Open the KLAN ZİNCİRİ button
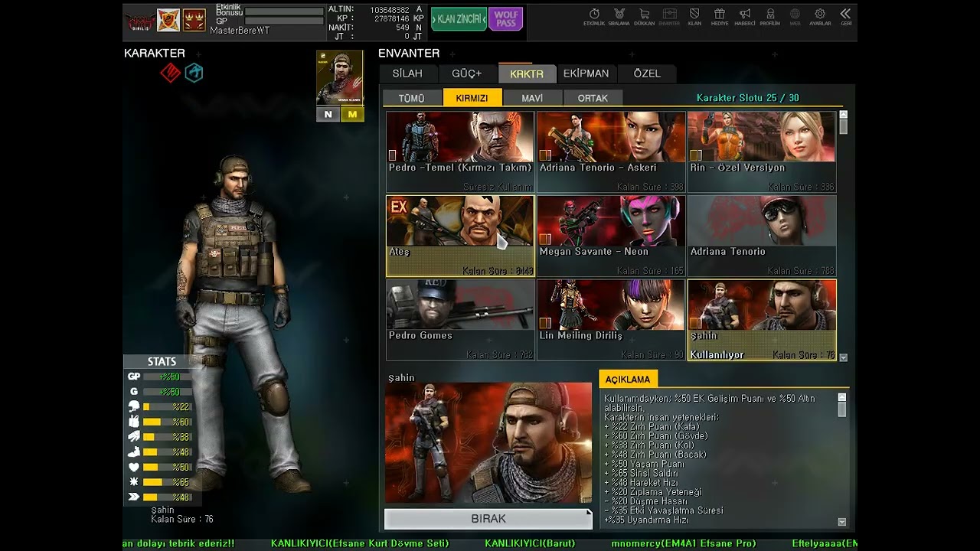 pyautogui.click(x=459, y=18)
